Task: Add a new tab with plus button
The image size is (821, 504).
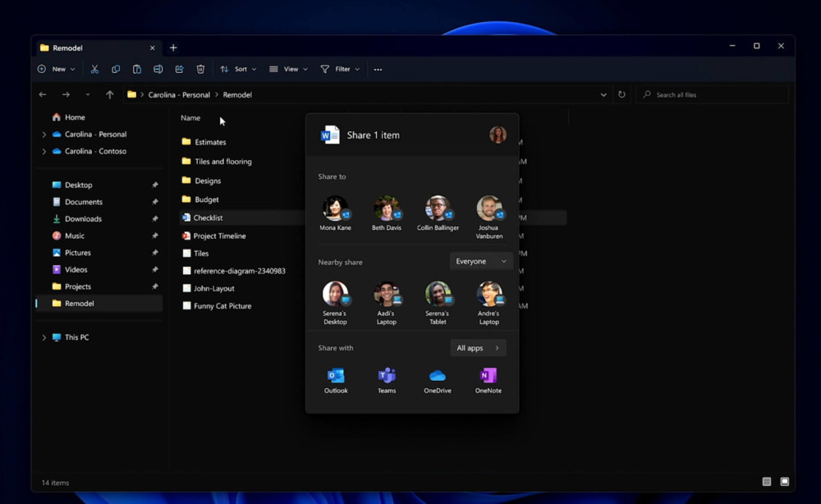Action: click(173, 48)
